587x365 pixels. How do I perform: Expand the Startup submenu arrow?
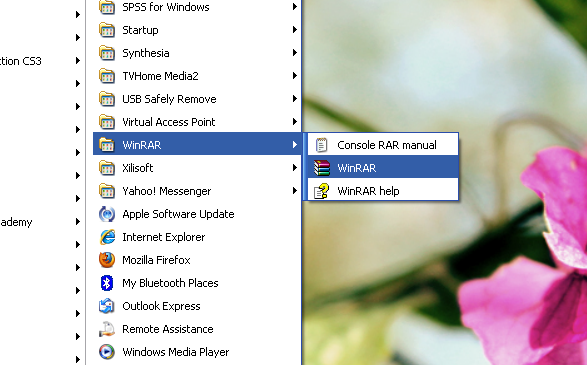295,30
